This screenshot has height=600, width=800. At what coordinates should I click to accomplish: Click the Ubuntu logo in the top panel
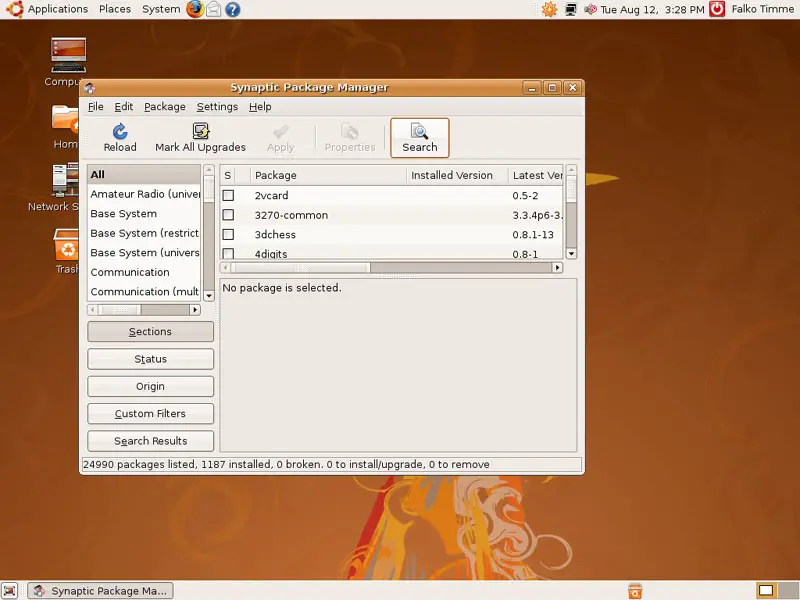[14, 9]
